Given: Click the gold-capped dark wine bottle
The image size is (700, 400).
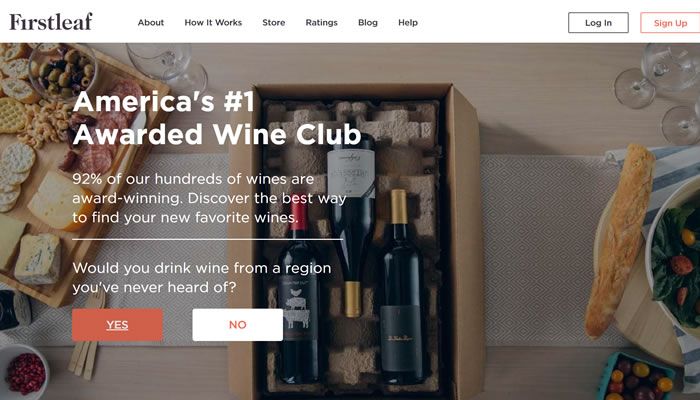Looking at the screenshot, I should point(402,290).
